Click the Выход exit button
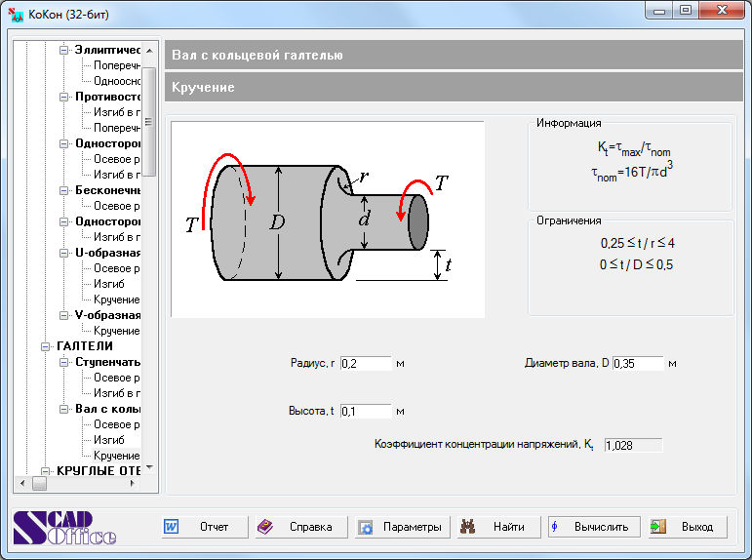The height and width of the screenshot is (560, 752). coord(688,527)
